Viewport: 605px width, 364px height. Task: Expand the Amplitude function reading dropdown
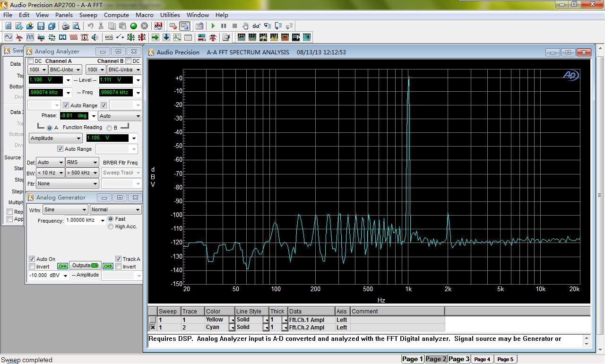[56, 138]
